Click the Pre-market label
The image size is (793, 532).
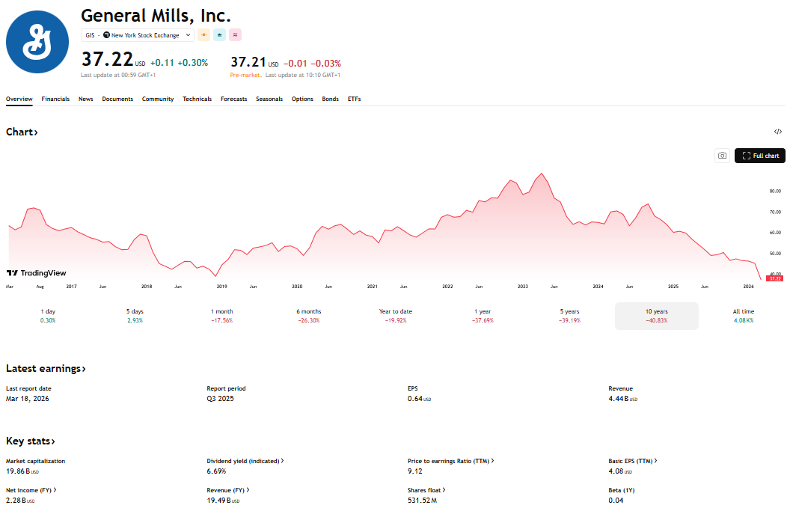click(x=245, y=76)
